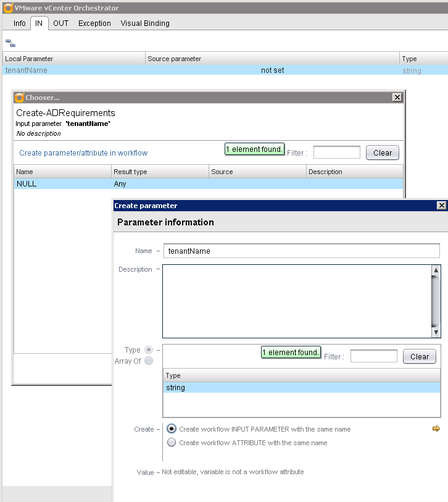
Task: Open the OUT tab
Action: 61,23
